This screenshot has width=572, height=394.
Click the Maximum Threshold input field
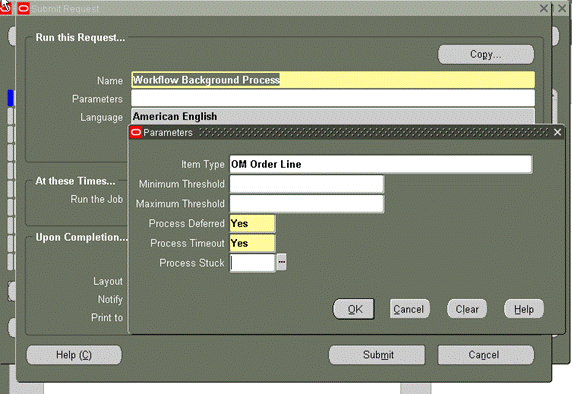pos(307,204)
